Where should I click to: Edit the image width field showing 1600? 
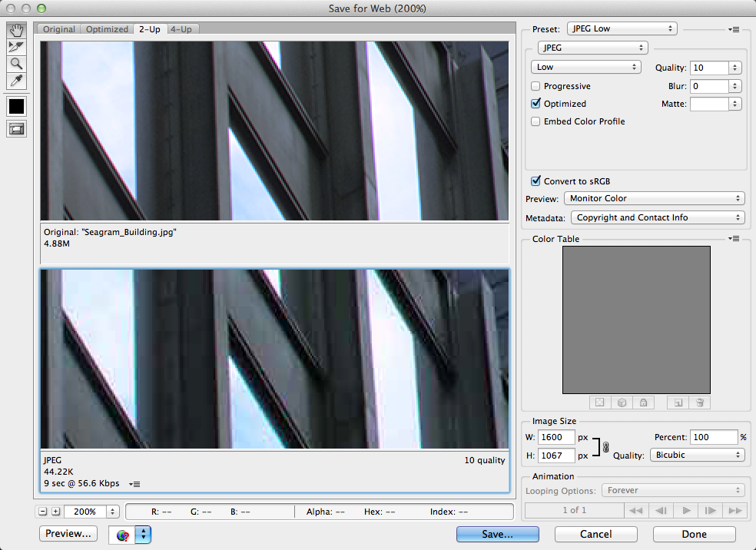pos(556,436)
